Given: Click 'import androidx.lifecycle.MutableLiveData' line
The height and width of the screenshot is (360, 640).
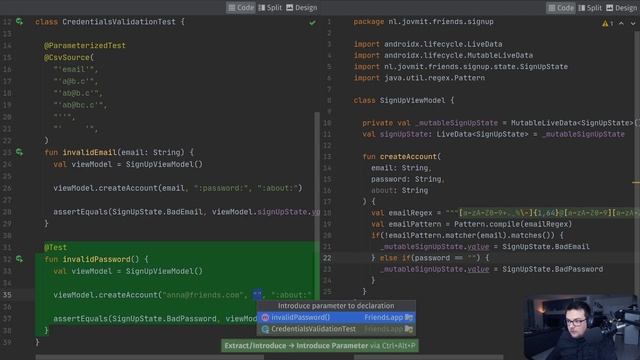Looking at the screenshot, I should (x=443, y=55).
